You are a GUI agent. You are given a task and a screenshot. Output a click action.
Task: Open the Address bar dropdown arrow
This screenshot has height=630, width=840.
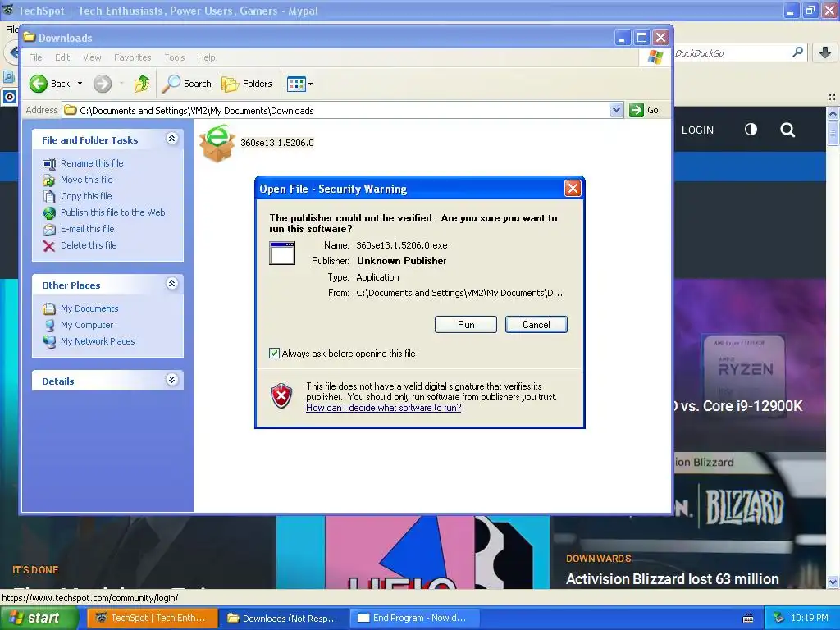click(x=616, y=110)
